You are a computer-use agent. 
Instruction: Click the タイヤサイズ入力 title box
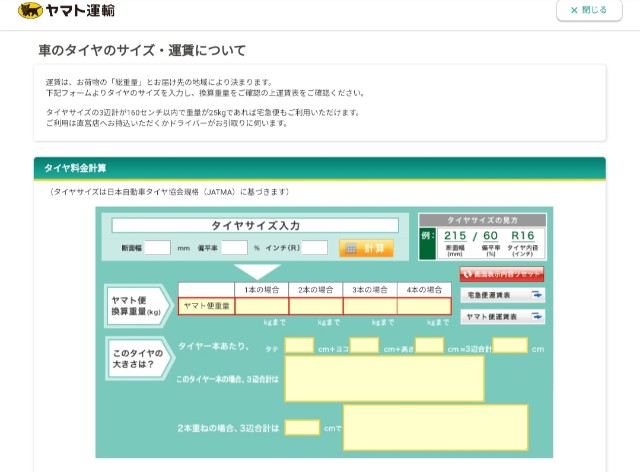255,225
